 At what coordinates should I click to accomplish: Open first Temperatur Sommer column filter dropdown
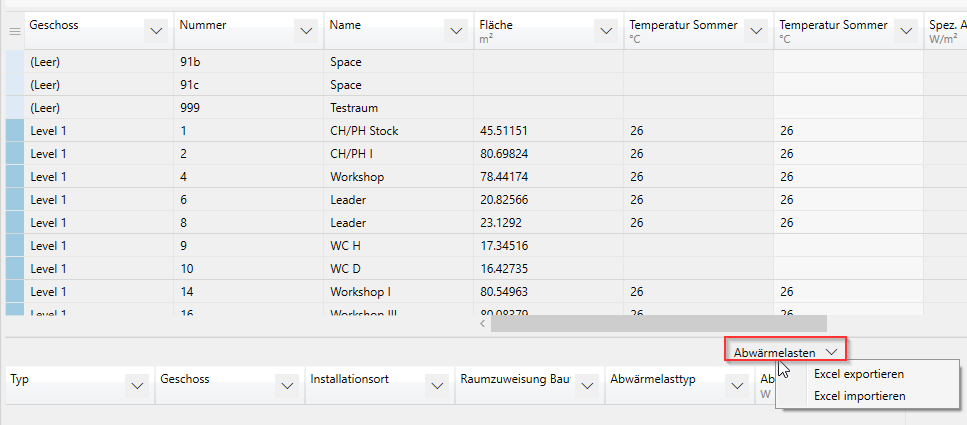click(755, 31)
